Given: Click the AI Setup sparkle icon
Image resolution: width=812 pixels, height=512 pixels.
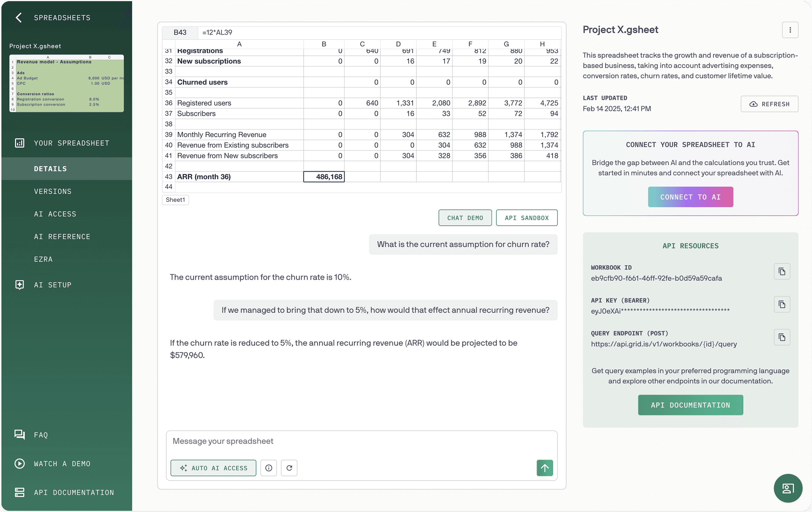Looking at the screenshot, I should [20, 285].
